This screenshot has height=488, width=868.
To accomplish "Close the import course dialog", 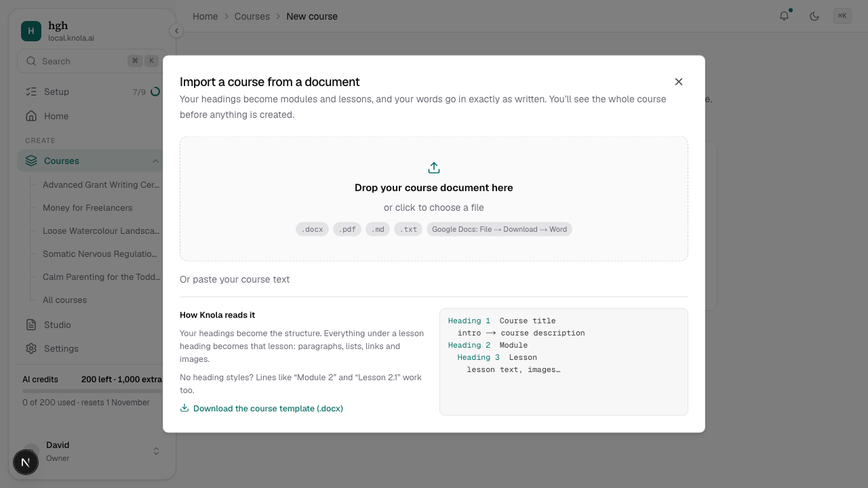I will click(x=679, y=81).
